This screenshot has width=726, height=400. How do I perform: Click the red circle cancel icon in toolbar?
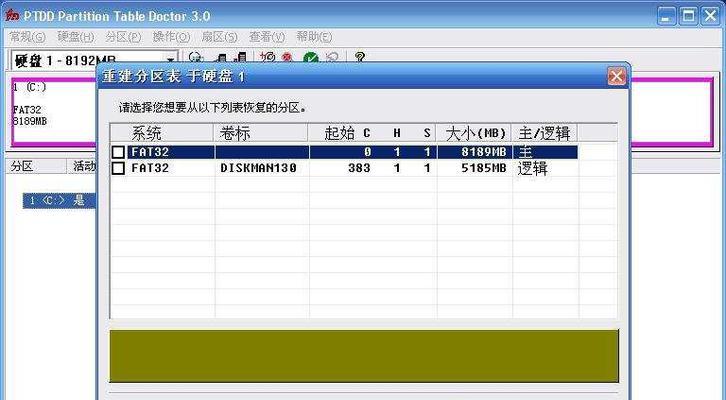click(287, 57)
